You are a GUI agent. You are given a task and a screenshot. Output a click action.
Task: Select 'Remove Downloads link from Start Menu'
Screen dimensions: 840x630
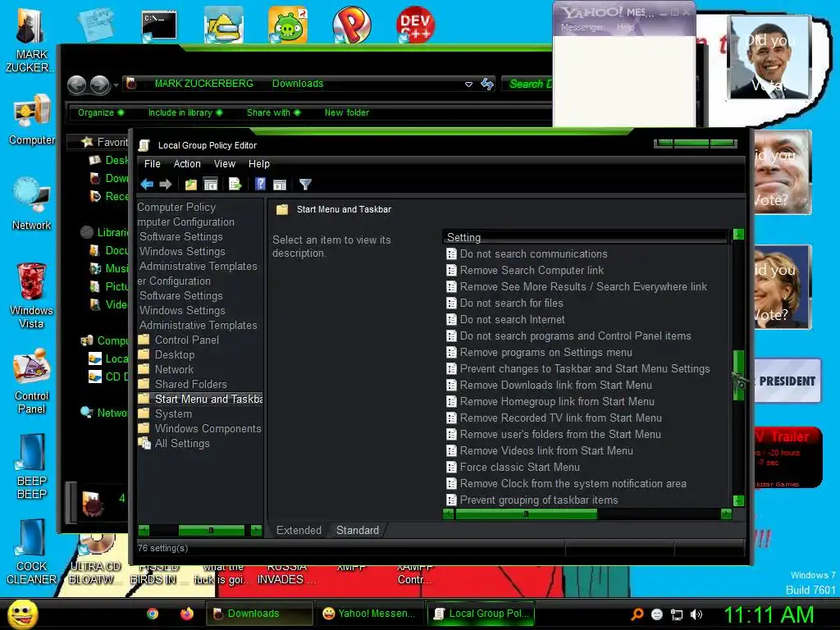(x=555, y=386)
